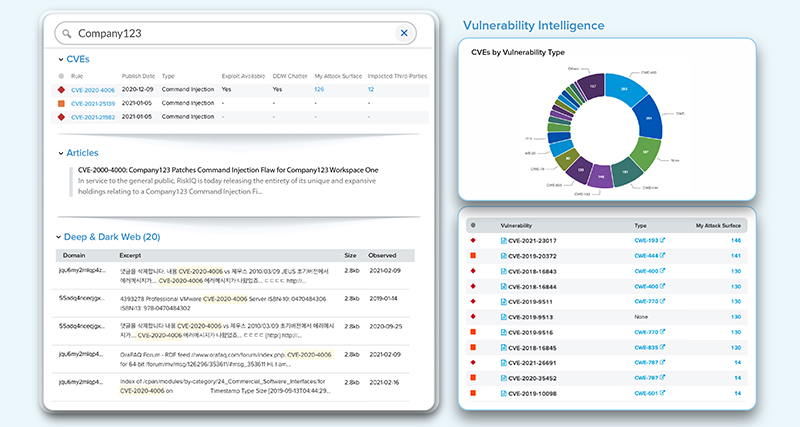Click the light blue 263 donut segment

[x=624, y=88]
